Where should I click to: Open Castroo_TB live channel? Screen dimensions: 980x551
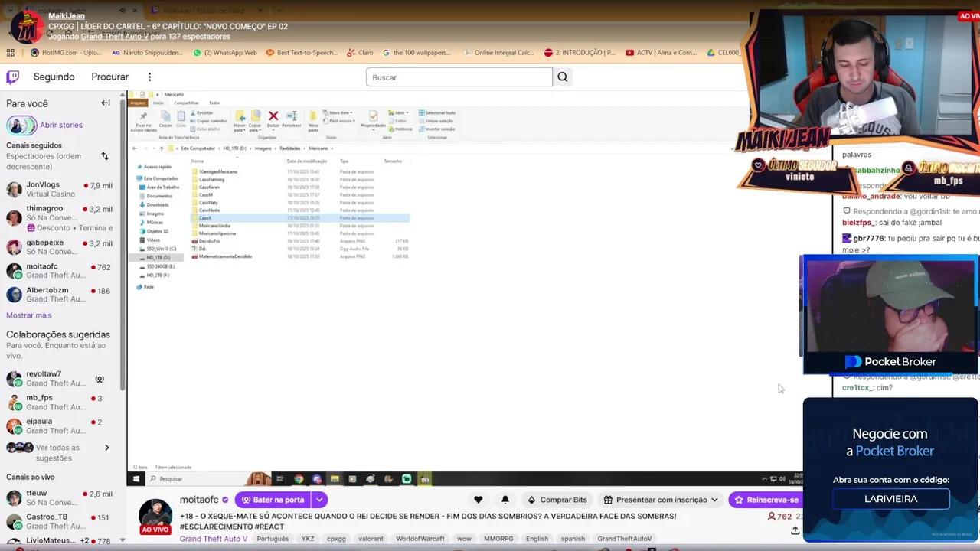click(60, 521)
